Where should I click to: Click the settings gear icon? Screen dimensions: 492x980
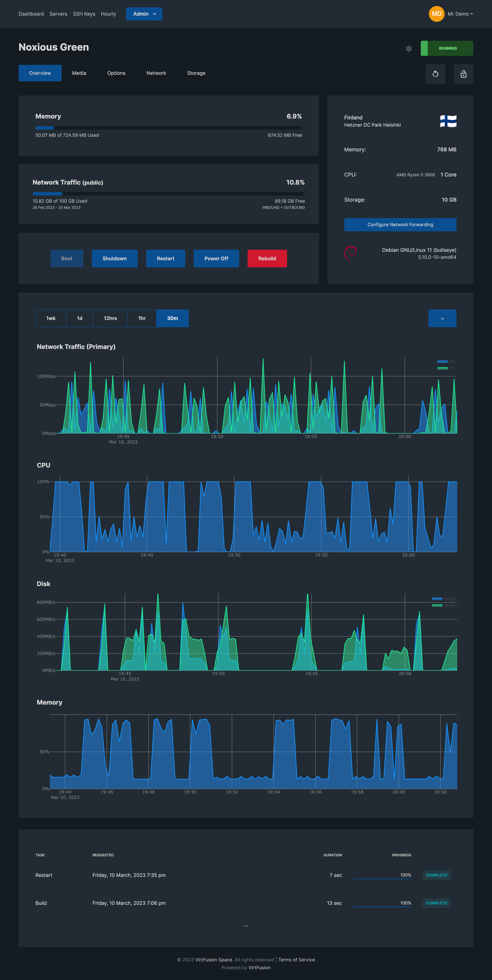tap(409, 49)
